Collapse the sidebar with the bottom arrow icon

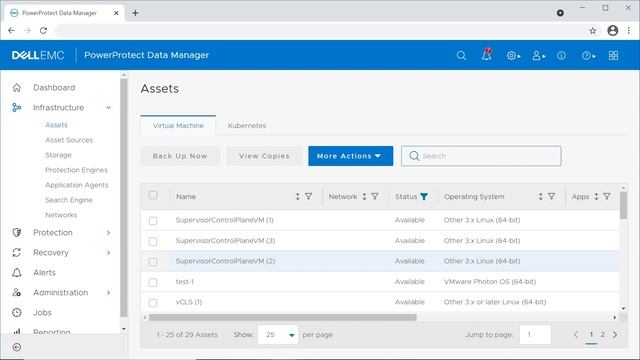(17, 347)
